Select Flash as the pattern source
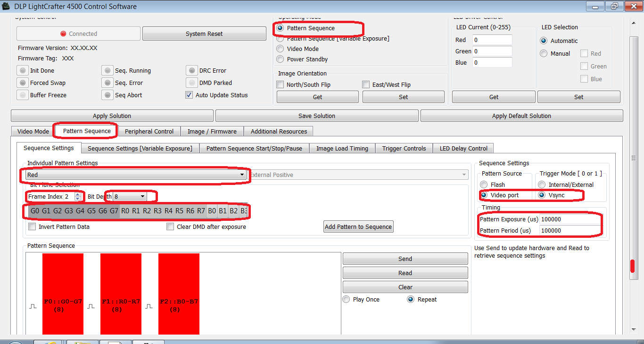 pos(484,185)
